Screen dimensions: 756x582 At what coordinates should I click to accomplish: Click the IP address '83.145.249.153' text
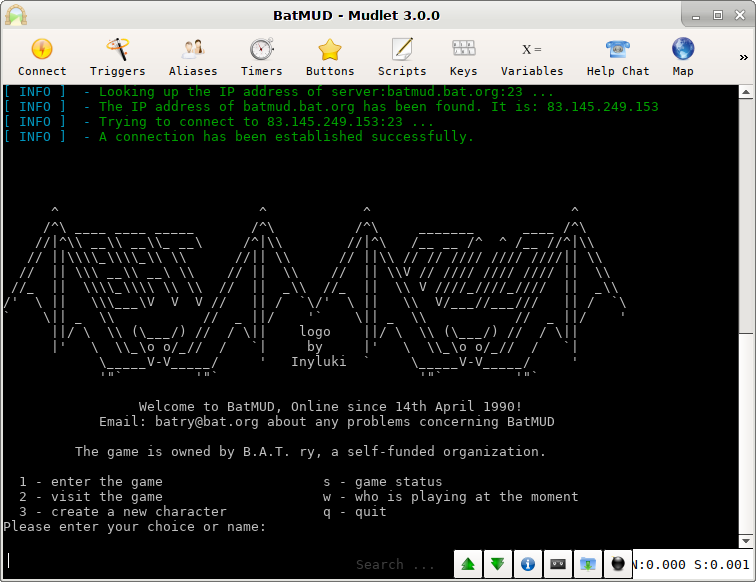pos(602,107)
